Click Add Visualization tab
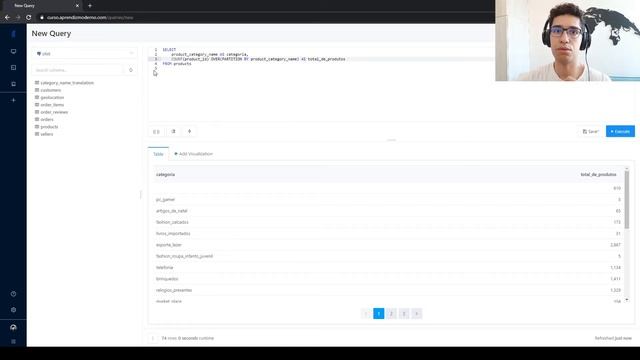This screenshot has width=640, height=360. [193, 154]
